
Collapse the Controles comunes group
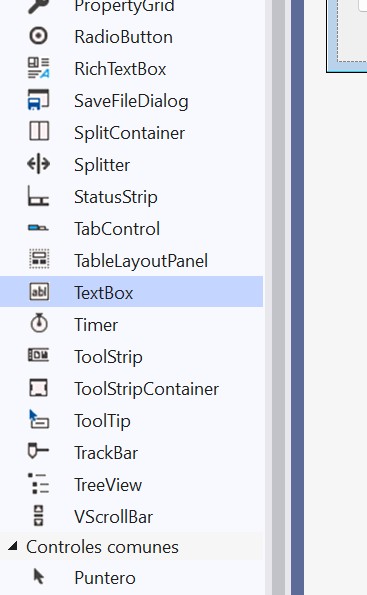[x=13, y=546]
